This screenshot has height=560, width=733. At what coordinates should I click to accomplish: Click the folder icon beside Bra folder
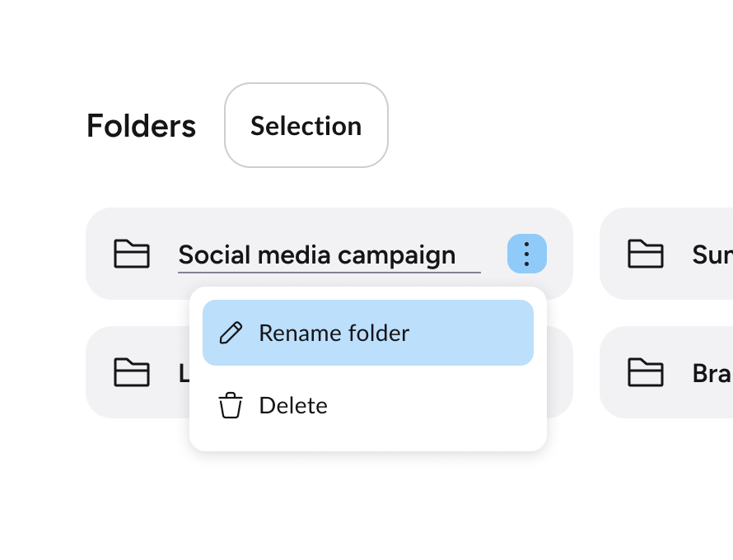(647, 372)
